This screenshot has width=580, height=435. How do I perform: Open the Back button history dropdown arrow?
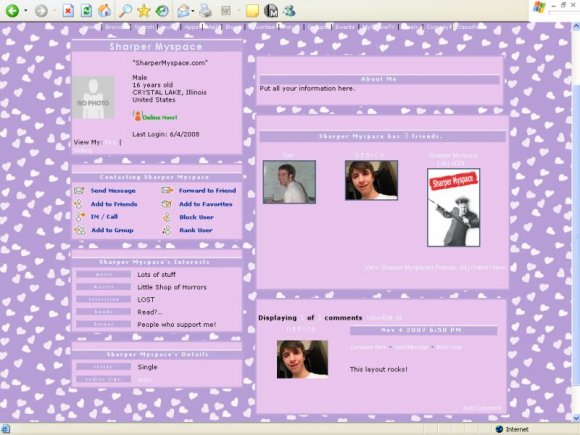click(26, 10)
